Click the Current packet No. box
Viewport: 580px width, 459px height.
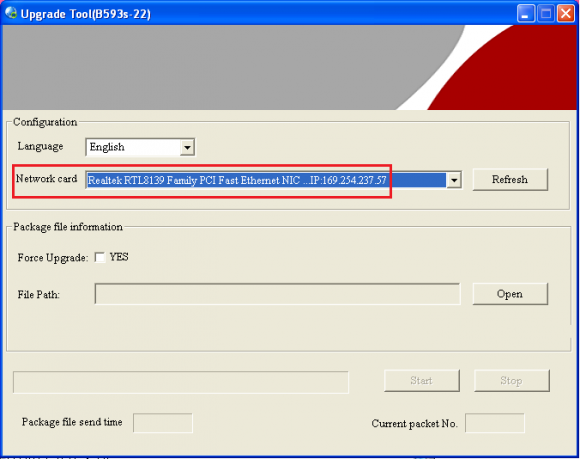(495, 423)
